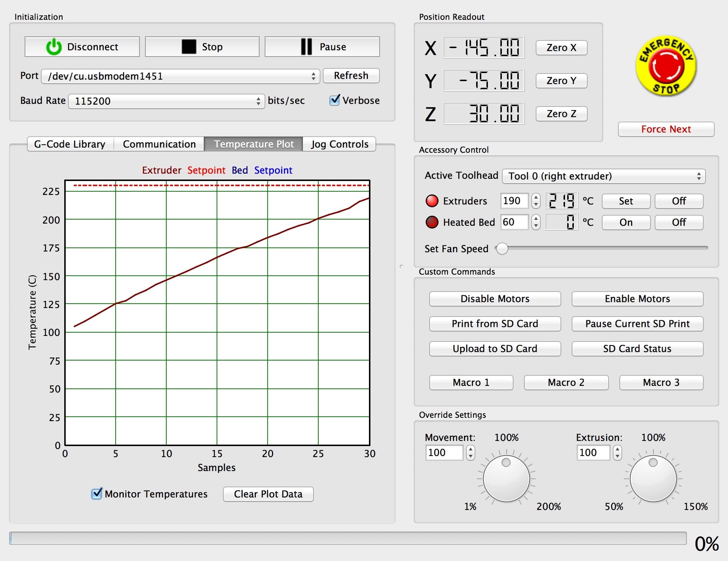Switch to the Jog Controls tab

(339, 144)
